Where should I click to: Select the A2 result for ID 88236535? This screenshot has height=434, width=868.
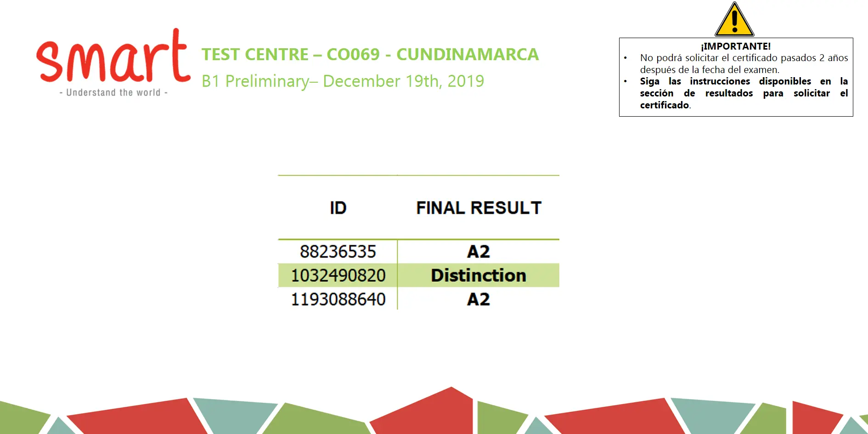click(479, 252)
